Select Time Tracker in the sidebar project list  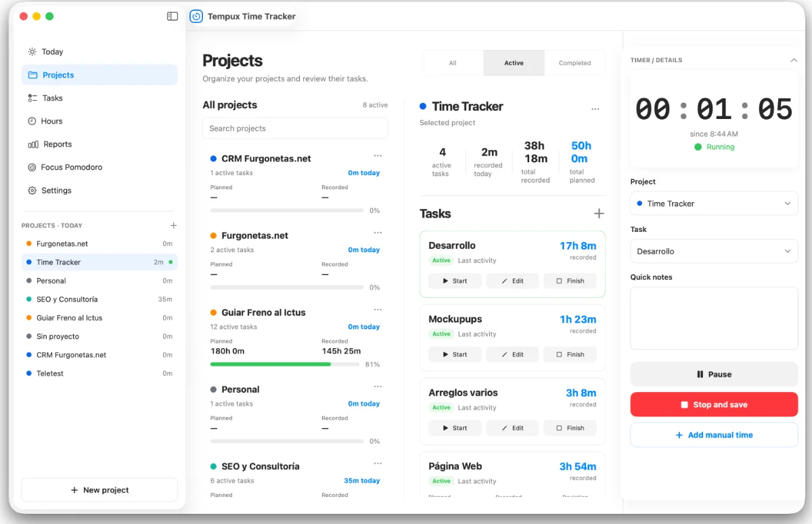pos(99,262)
